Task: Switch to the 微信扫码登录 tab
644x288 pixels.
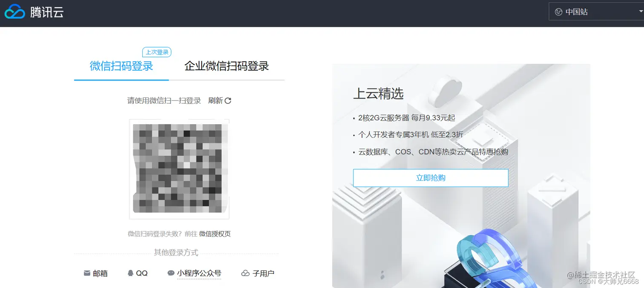Action: (121, 66)
